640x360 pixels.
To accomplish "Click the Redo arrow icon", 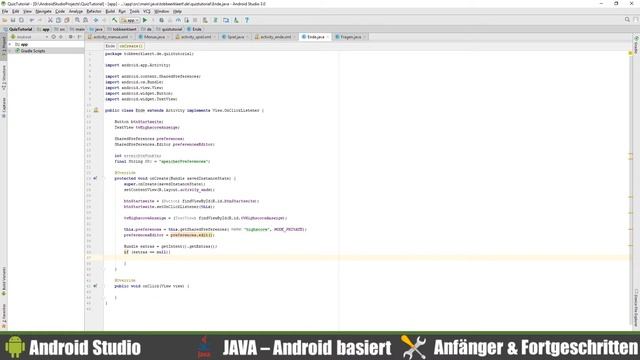I will [x=40, y=20].
